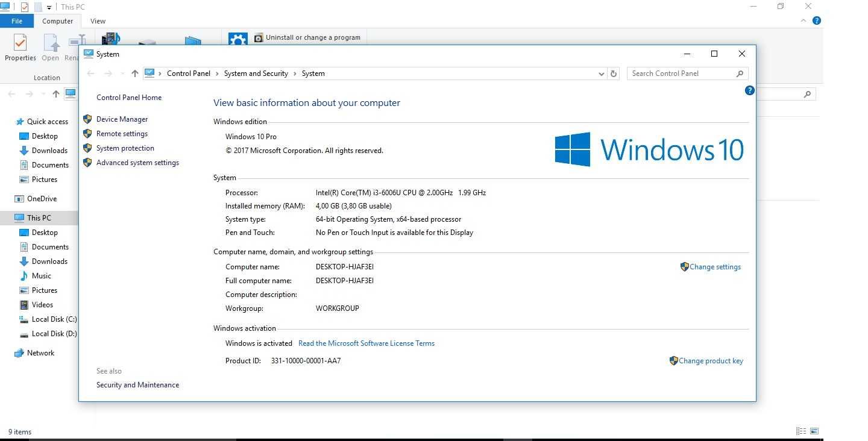Click Properties button in Explorer ribbon
This screenshot has width=868, height=441.
pos(20,48)
